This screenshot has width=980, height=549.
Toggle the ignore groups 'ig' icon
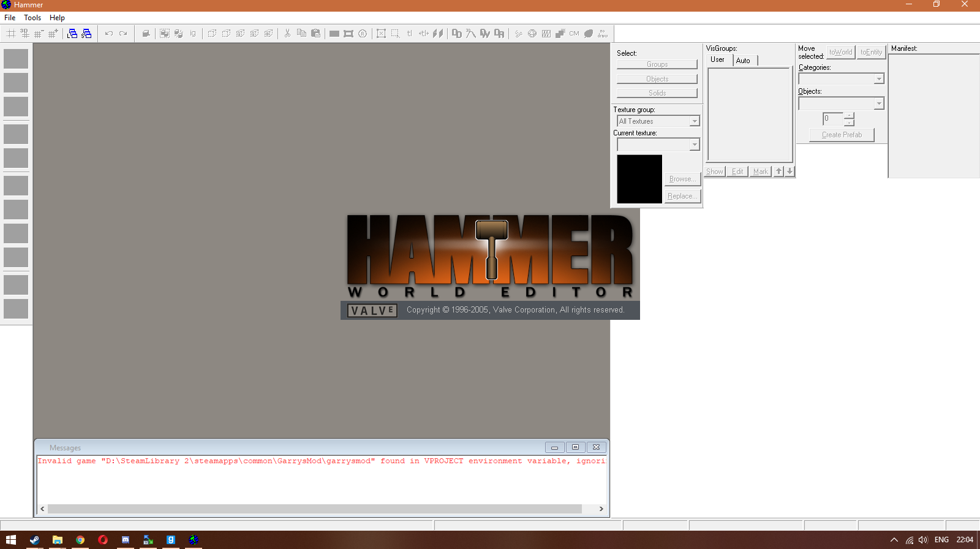tap(193, 34)
